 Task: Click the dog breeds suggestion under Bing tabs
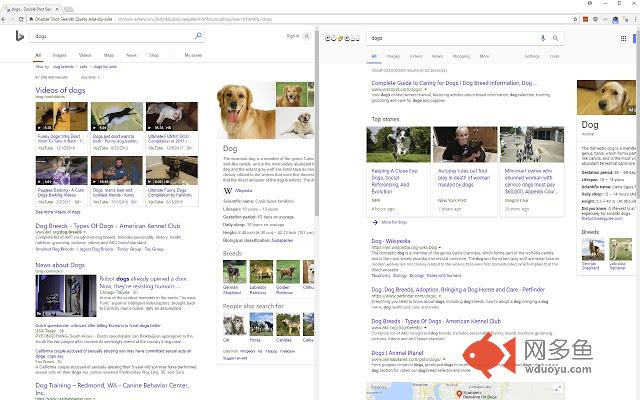pyautogui.click(x=64, y=67)
